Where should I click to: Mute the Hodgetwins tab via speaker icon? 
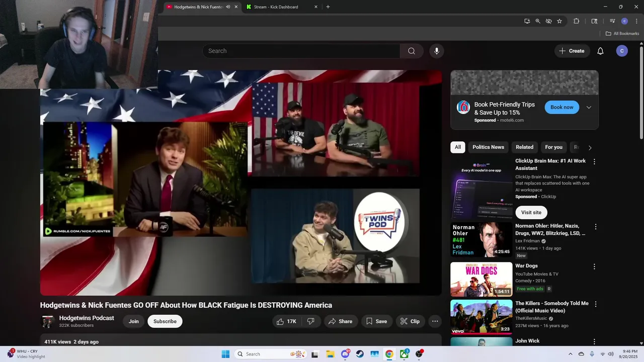(228, 7)
